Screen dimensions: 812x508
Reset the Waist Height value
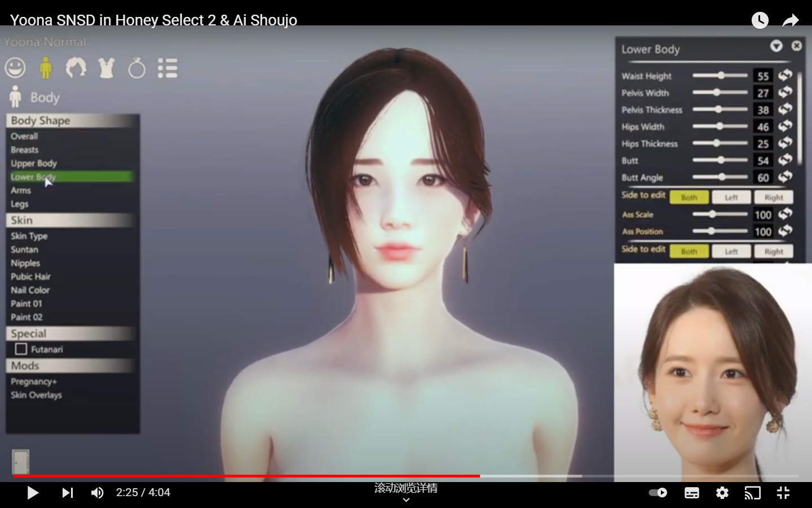pos(785,75)
